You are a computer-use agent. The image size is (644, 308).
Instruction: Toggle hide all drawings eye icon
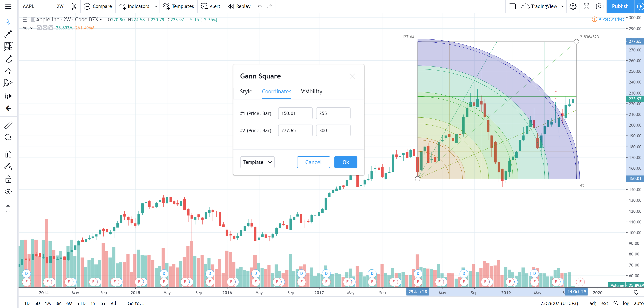[8, 191]
